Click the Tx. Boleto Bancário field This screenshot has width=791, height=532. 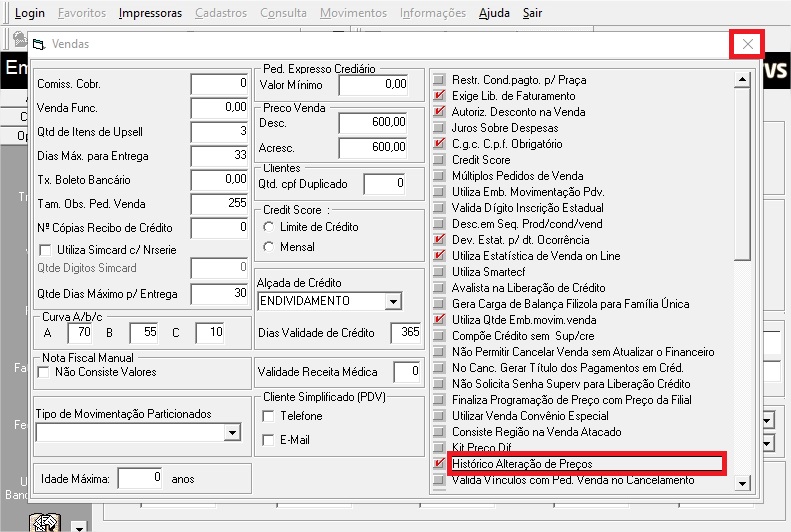tap(219, 180)
